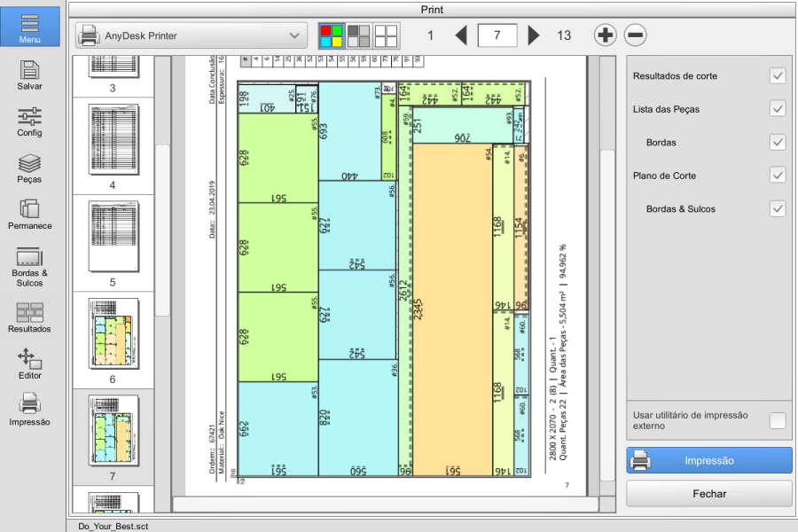Click the preview horizontal scrollbar
The image size is (798, 532).
tap(386, 504)
